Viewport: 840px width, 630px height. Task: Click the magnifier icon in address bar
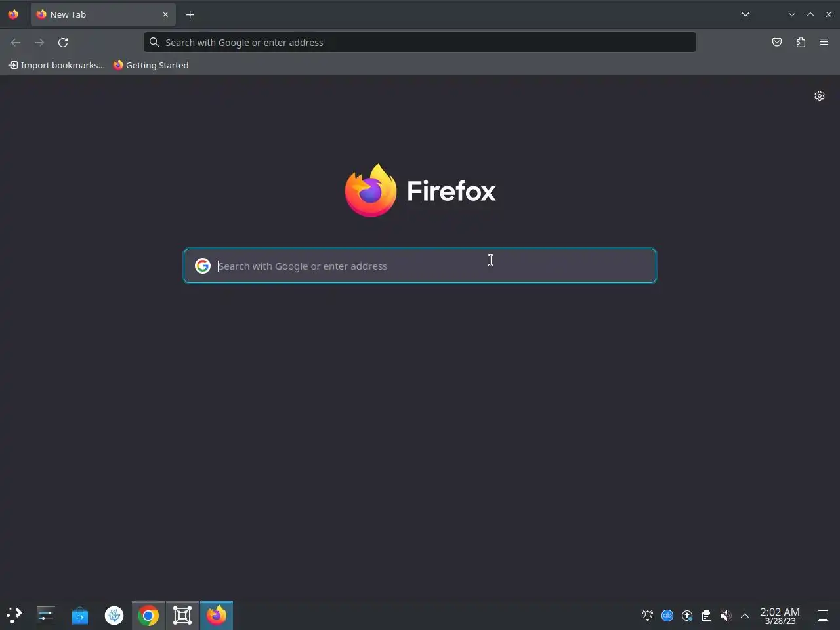point(154,42)
